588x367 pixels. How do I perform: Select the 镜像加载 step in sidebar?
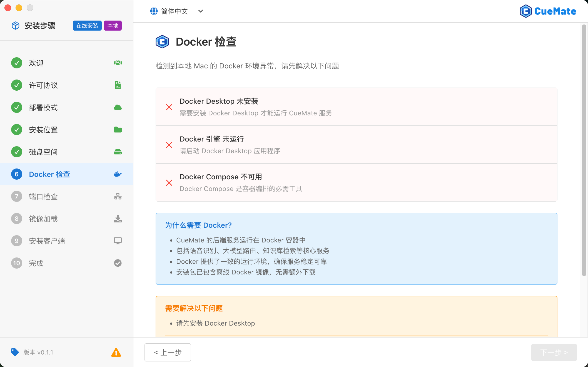click(43, 219)
